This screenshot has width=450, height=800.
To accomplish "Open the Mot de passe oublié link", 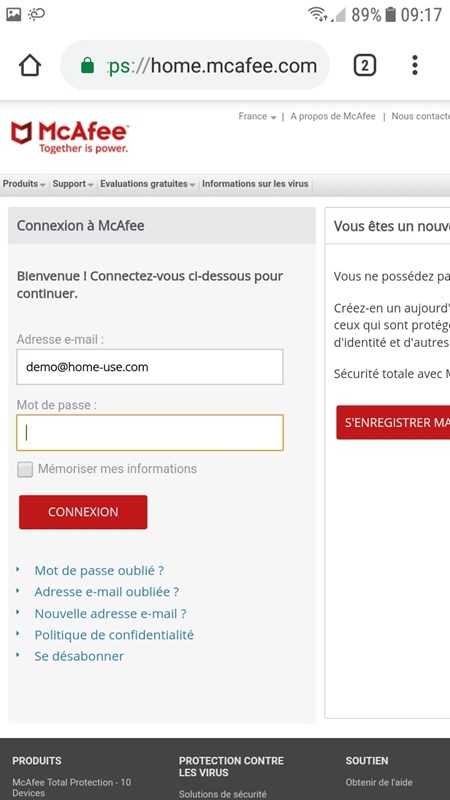I will coord(99,570).
